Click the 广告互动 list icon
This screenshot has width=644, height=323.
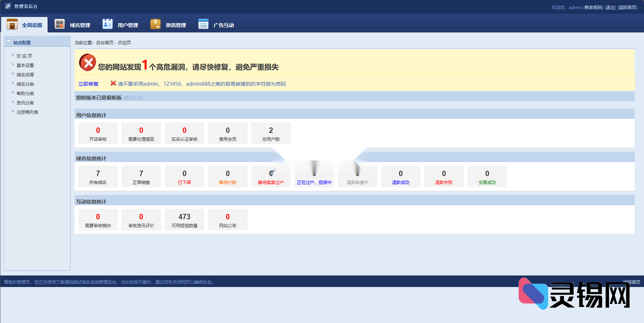click(x=203, y=24)
